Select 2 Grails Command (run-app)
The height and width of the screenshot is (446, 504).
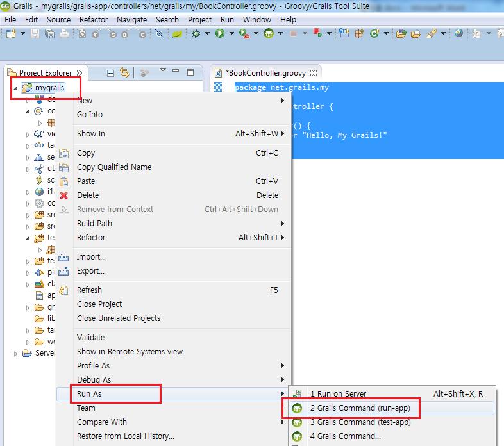point(392,408)
